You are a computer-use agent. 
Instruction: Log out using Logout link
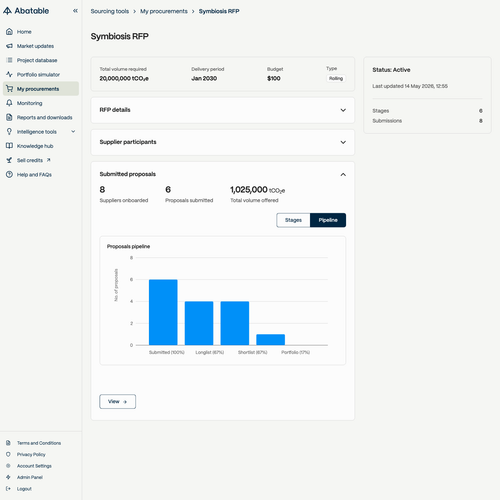tap(24, 489)
